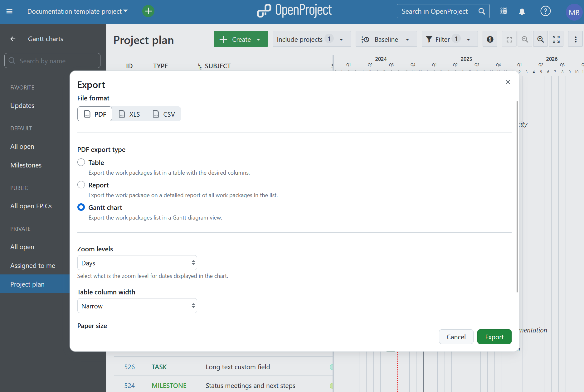
Task: Close the Export dialog
Action: (508, 82)
